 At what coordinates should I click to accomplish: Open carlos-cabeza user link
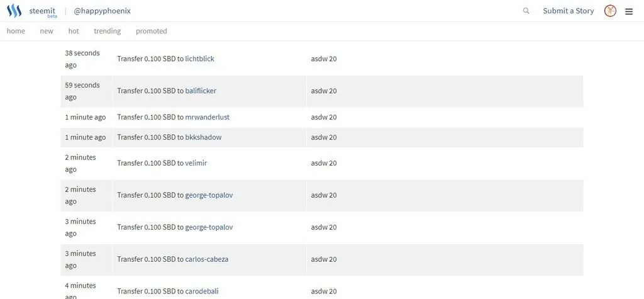[x=206, y=259]
